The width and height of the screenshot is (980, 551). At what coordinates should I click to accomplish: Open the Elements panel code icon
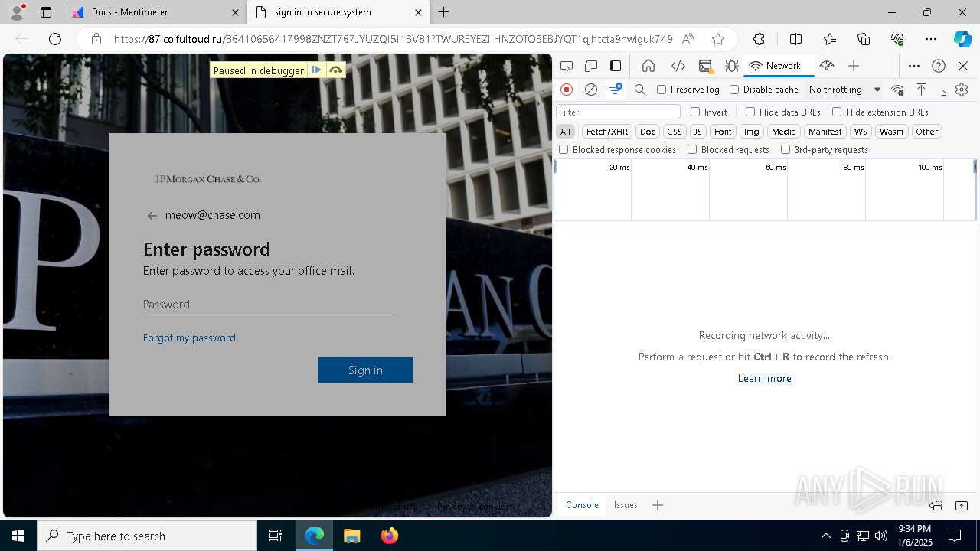tap(678, 66)
